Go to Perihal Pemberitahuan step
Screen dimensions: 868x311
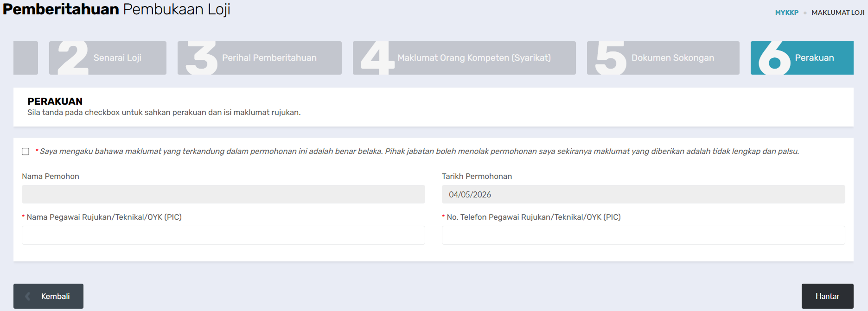[260, 58]
